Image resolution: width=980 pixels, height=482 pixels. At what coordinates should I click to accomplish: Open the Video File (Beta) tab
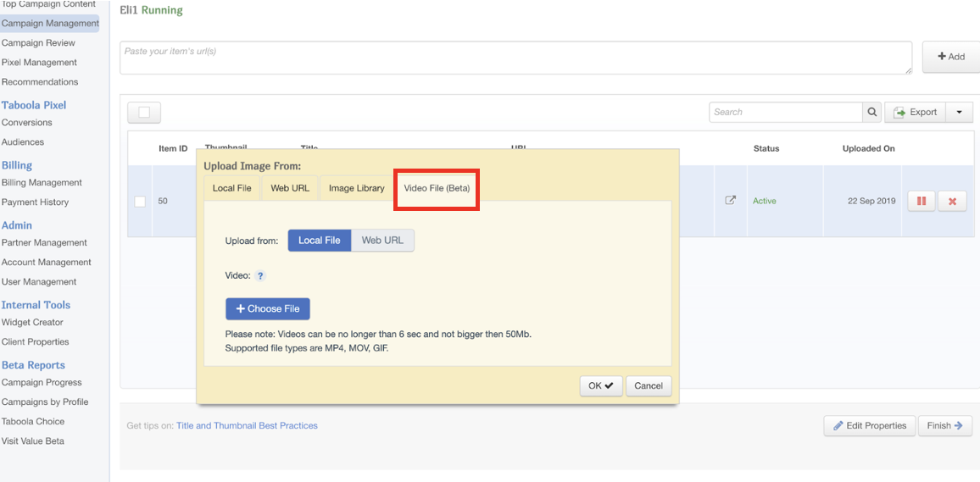point(437,188)
